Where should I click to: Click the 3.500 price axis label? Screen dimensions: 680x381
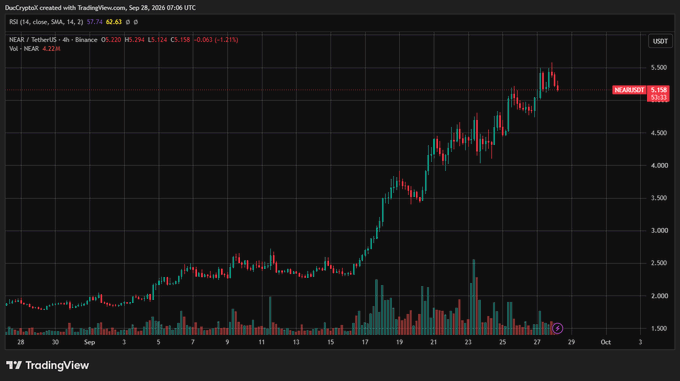click(659, 198)
